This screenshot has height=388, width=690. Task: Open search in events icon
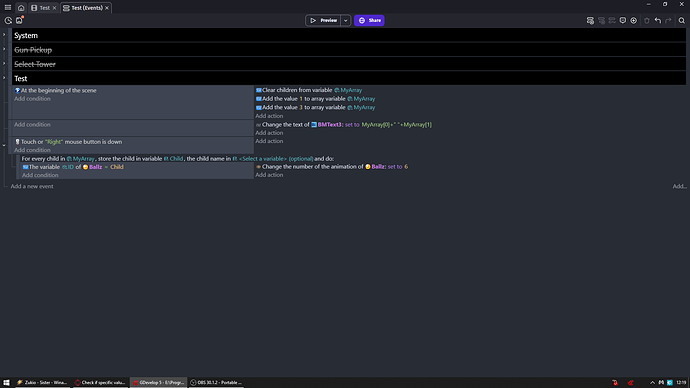click(682, 21)
